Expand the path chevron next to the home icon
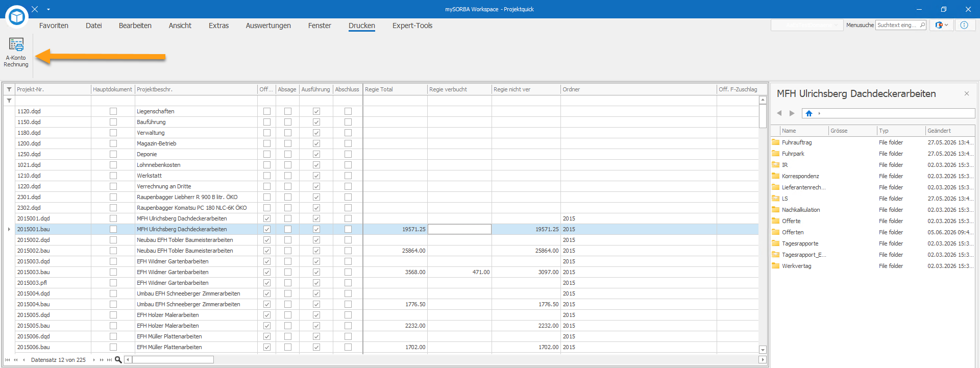 pos(819,113)
